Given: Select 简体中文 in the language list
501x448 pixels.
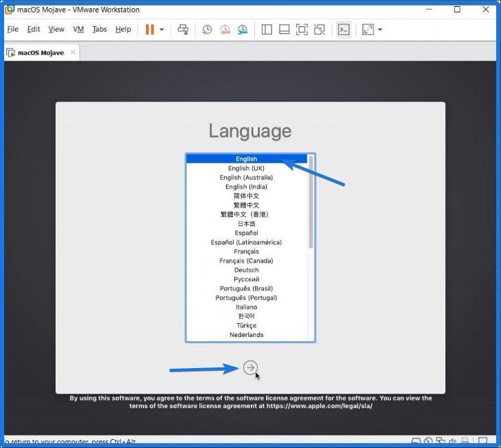Looking at the screenshot, I should [246, 196].
